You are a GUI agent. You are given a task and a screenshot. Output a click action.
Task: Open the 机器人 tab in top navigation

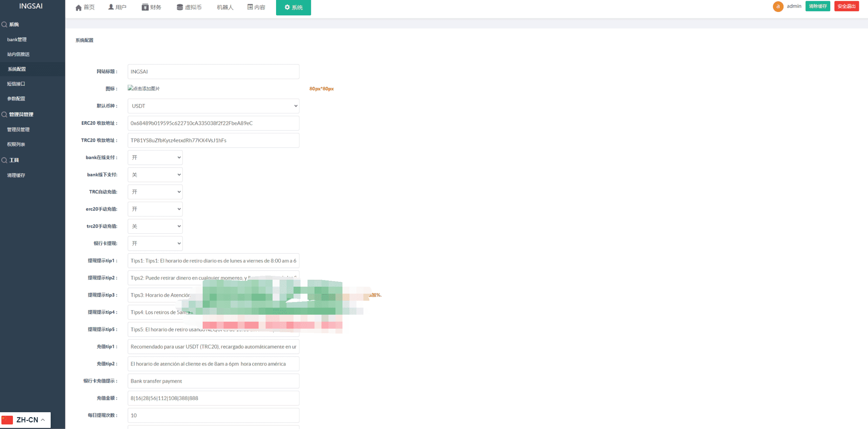tap(225, 7)
